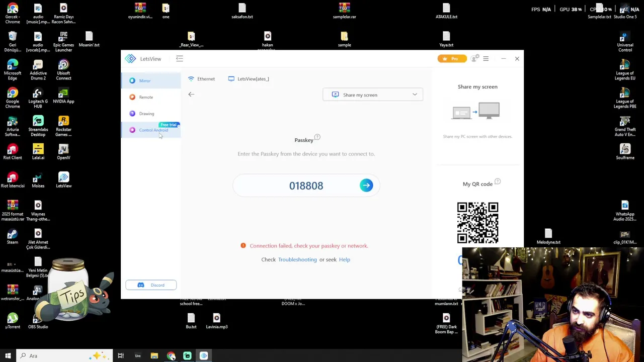Click the My QR code help question mark
This screenshot has width=644, height=362.
click(x=498, y=182)
